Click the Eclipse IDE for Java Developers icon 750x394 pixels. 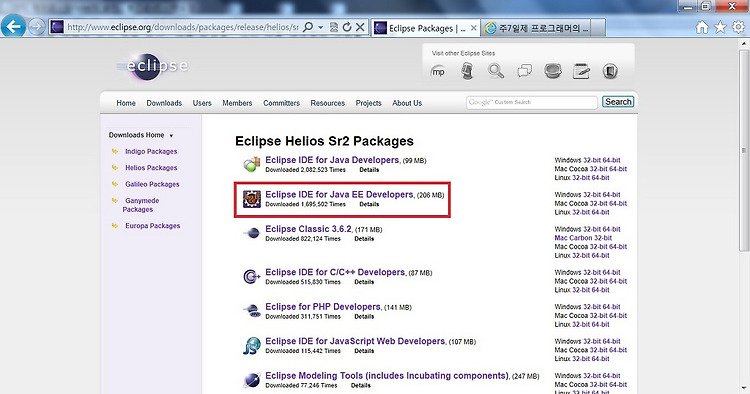tap(252, 164)
